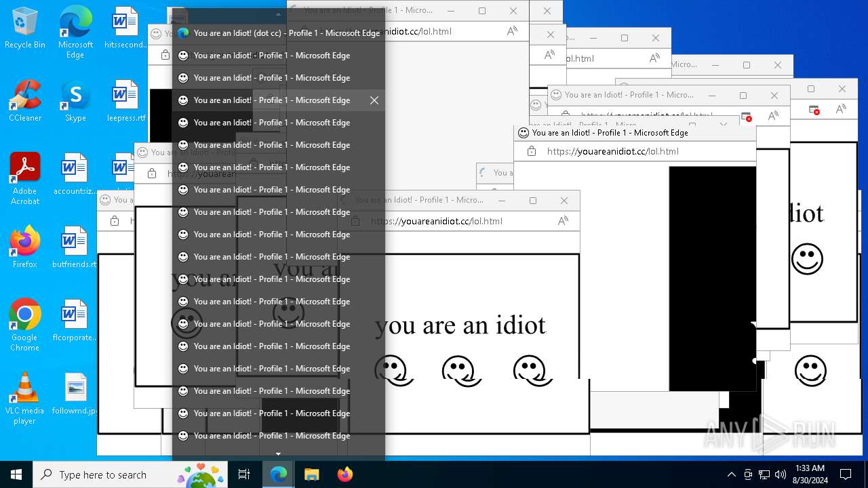Select the accountsiz document icon on desktop
The image size is (868, 488).
click(75, 174)
